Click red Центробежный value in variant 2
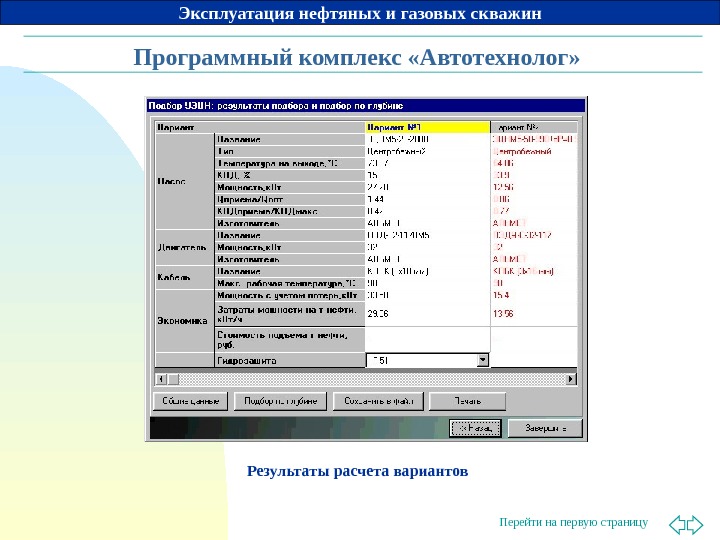The image size is (720, 540). 522,152
